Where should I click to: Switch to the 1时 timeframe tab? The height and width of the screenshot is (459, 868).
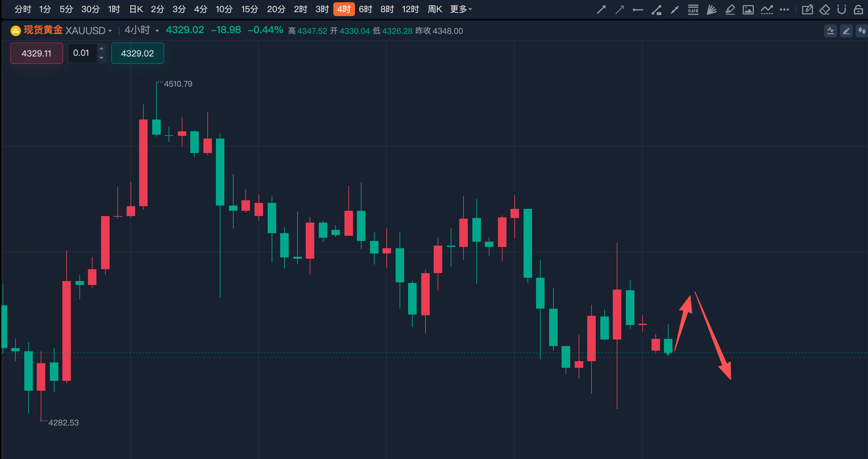(x=114, y=9)
